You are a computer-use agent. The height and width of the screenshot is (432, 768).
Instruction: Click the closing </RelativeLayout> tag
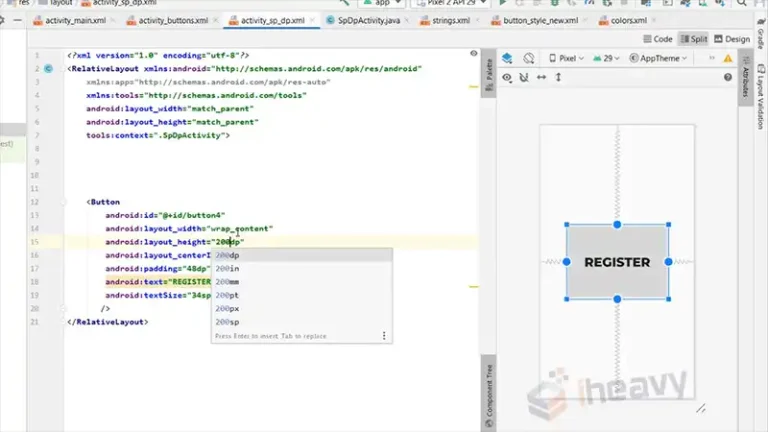coord(108,322)
